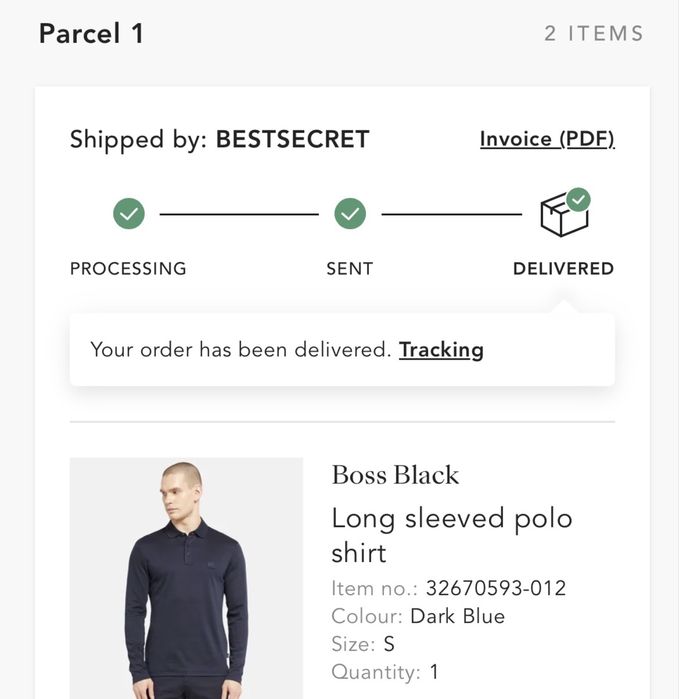Select the SENT status label
Viewport: 679px width, 699px height.
pyautogui.click(x=349, y=268)
